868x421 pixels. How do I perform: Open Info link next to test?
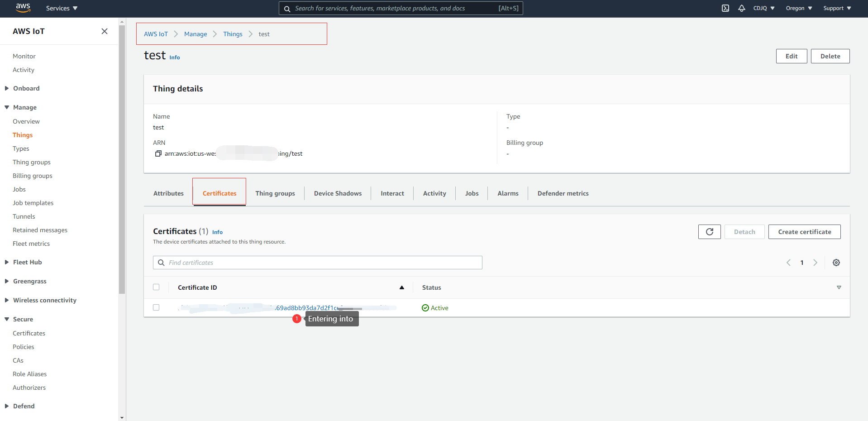click(175, 57)
